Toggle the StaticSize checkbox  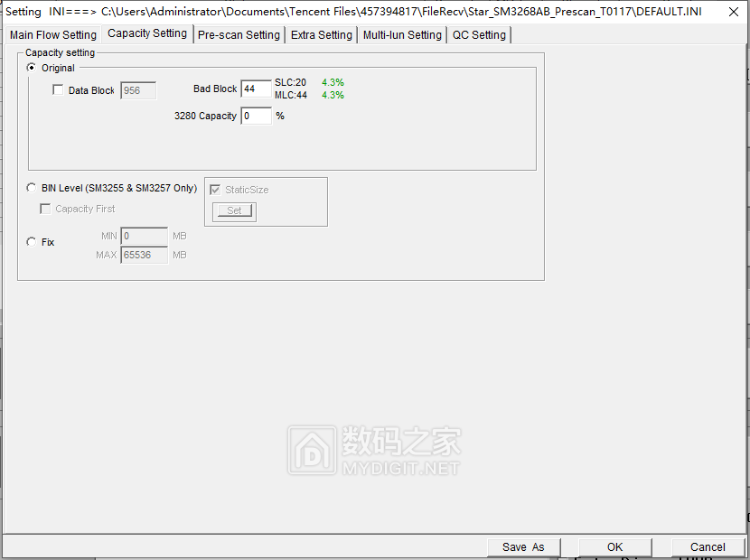(214, 190)
